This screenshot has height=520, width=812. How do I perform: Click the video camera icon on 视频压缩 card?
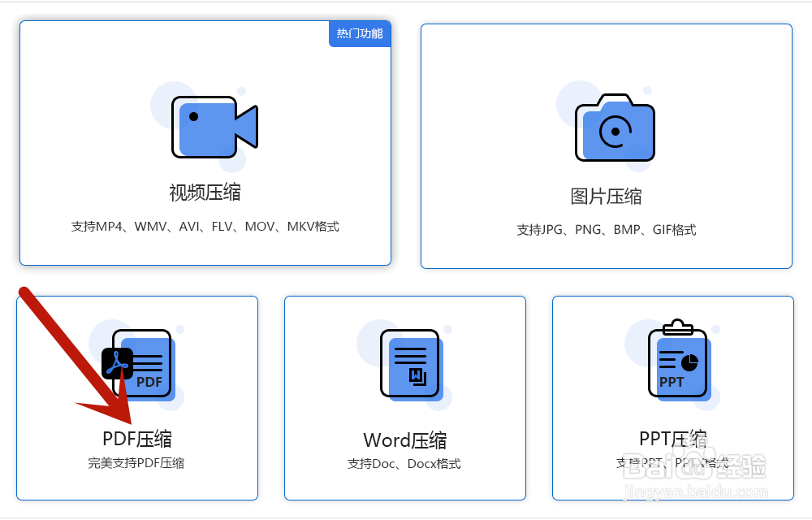click(x=213, y=126)
